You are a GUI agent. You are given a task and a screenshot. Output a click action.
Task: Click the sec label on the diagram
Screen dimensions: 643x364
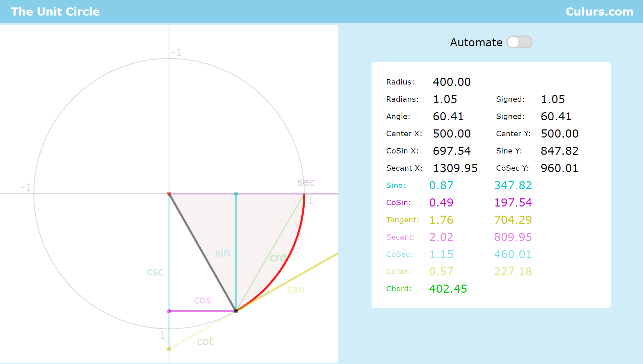pyautogui.click(x=305, y=183)
